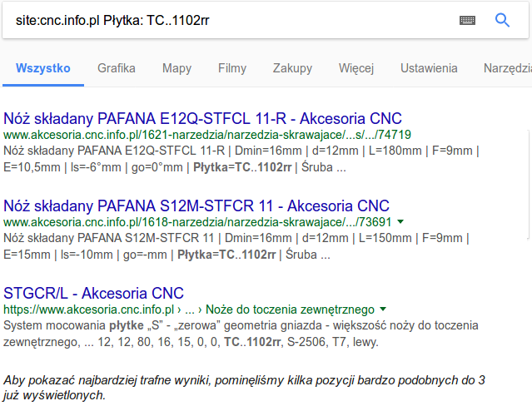Click the green URL ending in 74719
The width and height of the screenshot is (532, 411).
207,135
